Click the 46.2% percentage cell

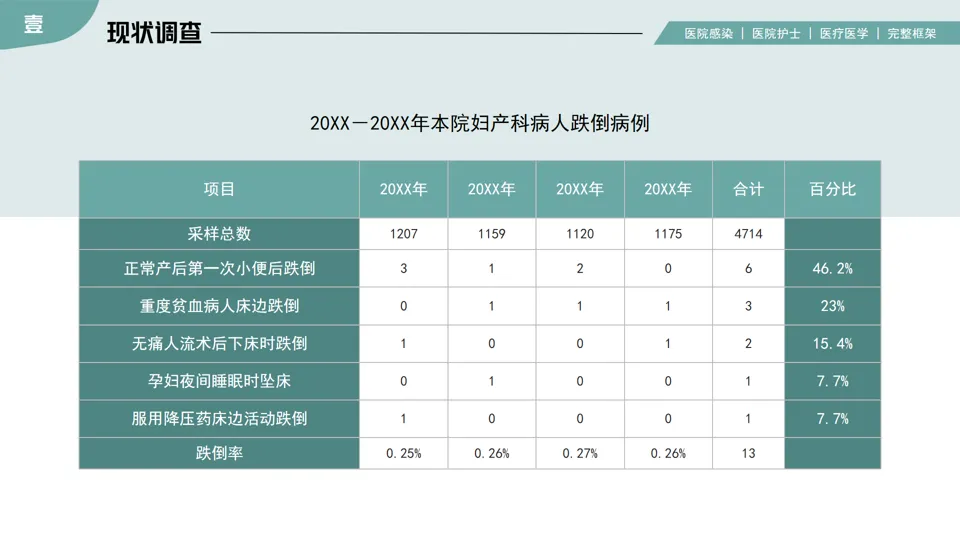click(x=833, y=268)
